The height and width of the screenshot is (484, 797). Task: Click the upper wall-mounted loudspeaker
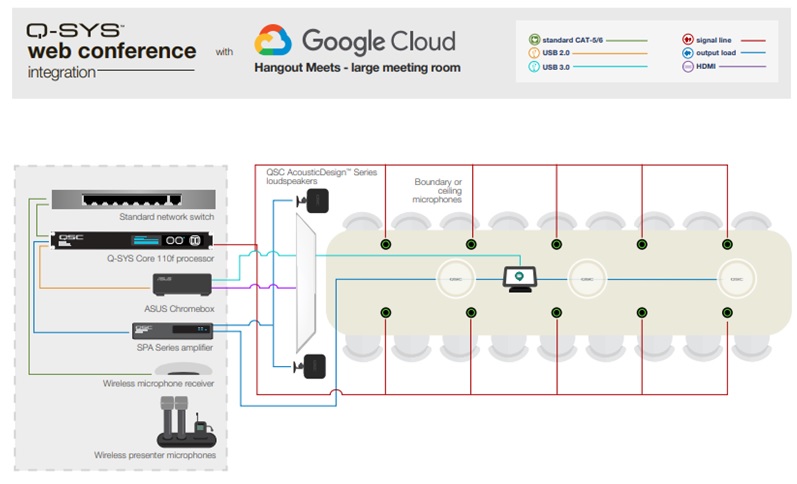click(x=313, y=201)
